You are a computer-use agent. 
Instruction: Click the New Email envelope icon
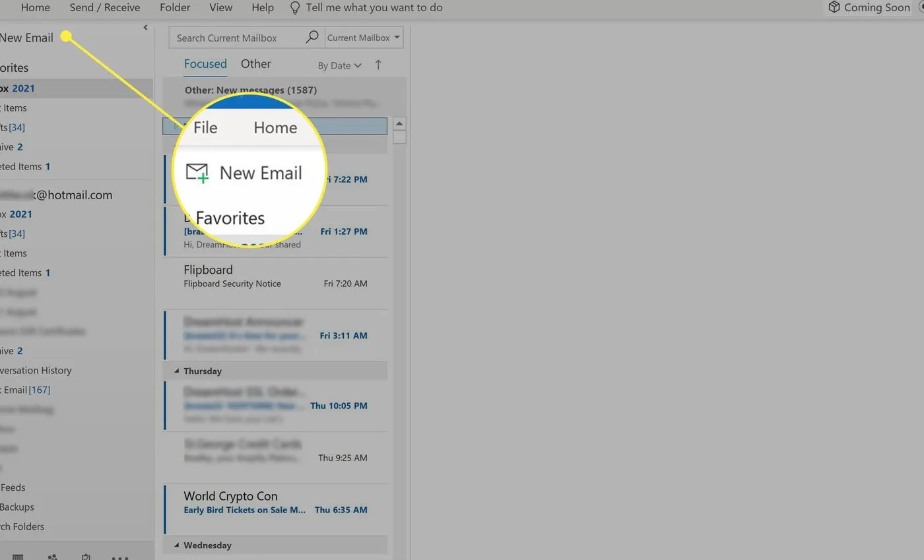point(197,173)
